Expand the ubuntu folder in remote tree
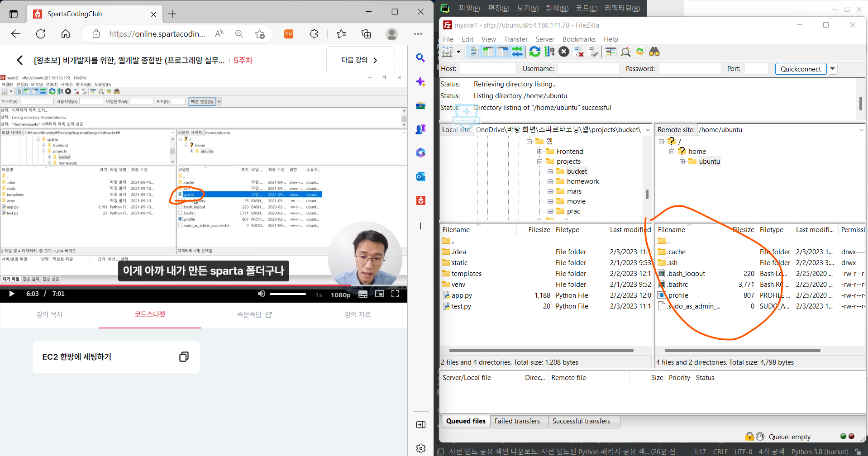This screenshot has width=868, height=456. [682, 161]
